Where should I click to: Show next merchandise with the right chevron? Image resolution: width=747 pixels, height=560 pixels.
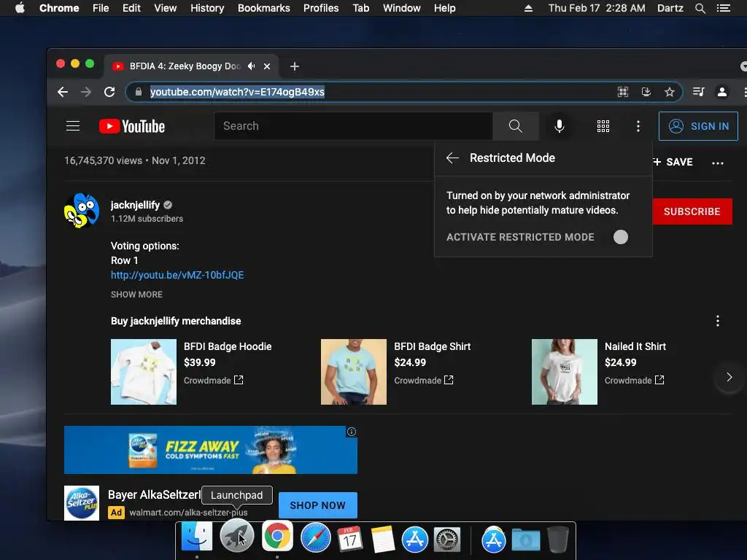coord(729,377)
